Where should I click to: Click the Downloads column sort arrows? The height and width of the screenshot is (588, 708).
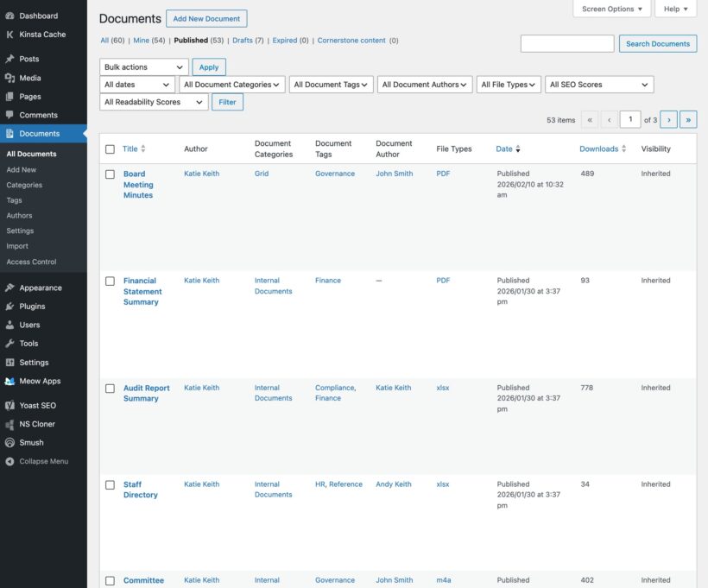tap(623, 149)
